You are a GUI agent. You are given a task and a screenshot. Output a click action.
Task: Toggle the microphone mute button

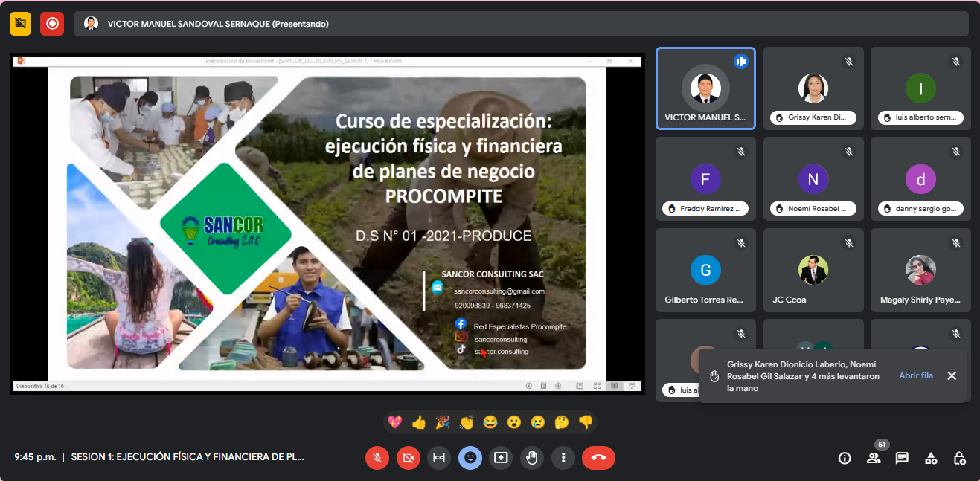coord(377,458)
